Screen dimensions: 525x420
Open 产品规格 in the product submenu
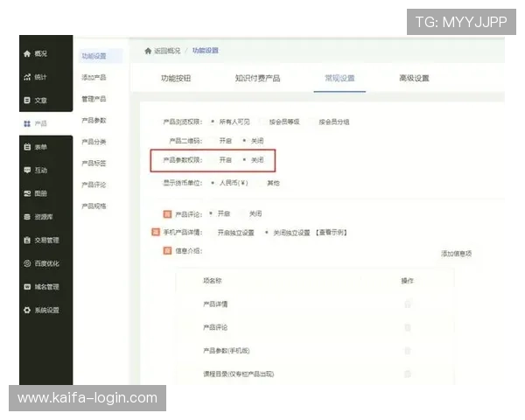click(x=94, y=206)
